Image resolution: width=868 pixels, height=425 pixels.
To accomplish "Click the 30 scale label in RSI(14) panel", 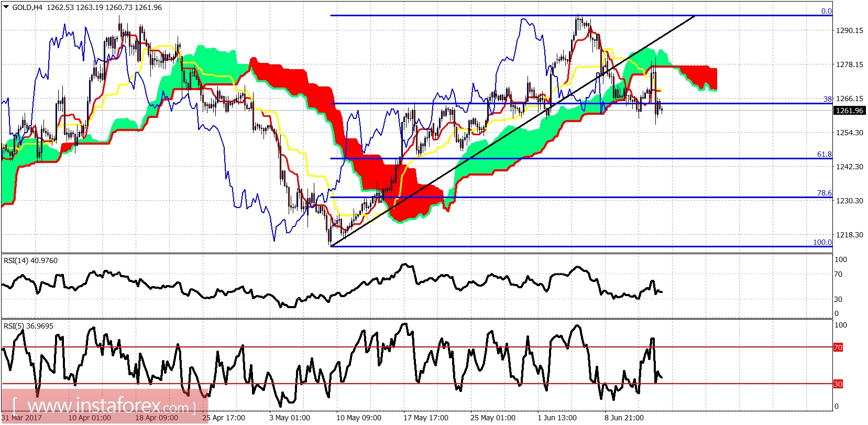I will tap(838, 299).
